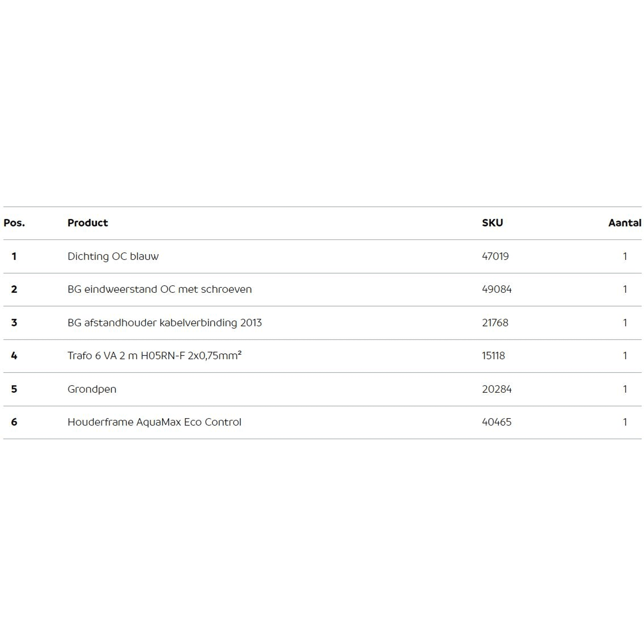Click SKU number 20284
This screenshot has height=644, width=644.
(x=496, y=389)
